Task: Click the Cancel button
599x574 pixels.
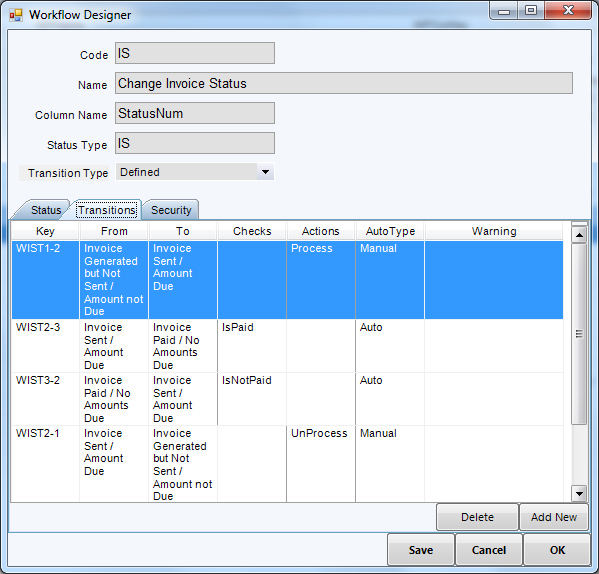Action: point(489,550)
